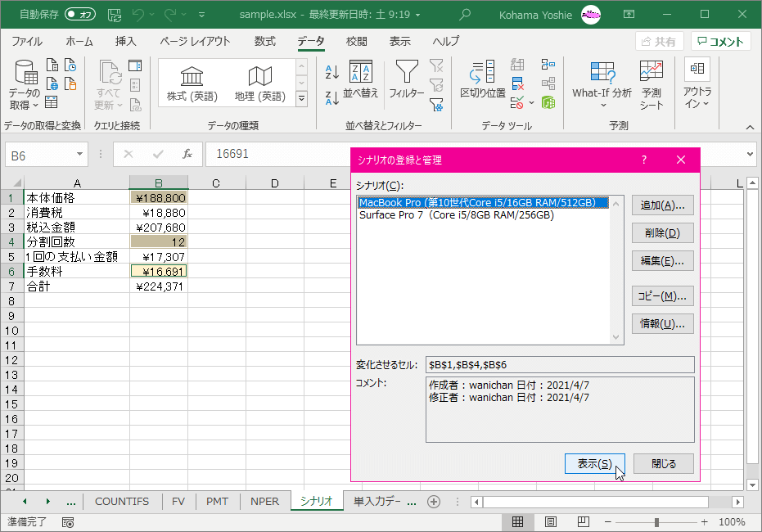Open the Quick Access Toolbar customize dropdown
Screen dimensions: 762x532
point(201,15)
